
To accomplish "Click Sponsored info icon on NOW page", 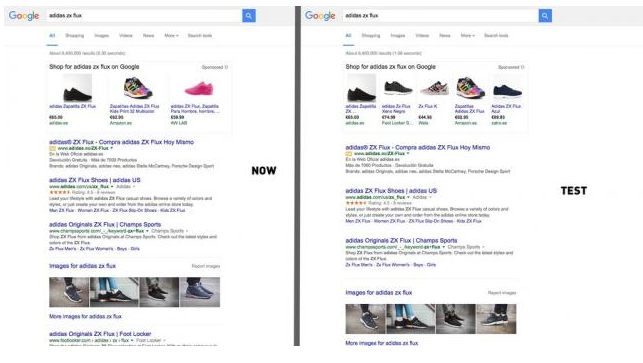I will click(226, 67).
